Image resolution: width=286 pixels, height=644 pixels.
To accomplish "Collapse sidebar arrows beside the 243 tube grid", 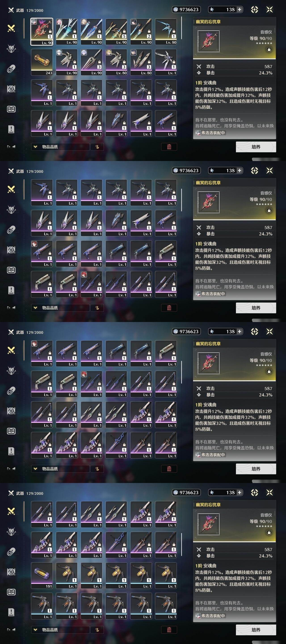I will pos(11,147).
